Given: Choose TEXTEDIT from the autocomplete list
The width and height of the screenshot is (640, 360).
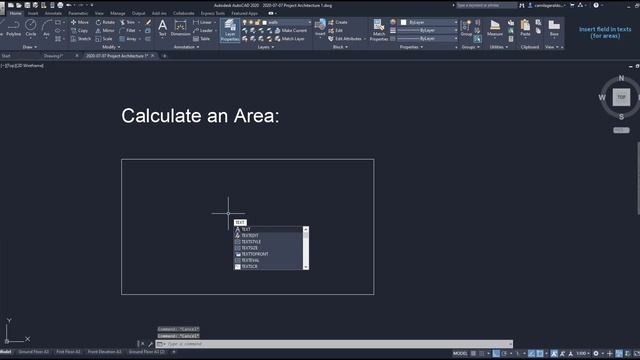Looking at the screenshot, I should (x=269, y=236).
